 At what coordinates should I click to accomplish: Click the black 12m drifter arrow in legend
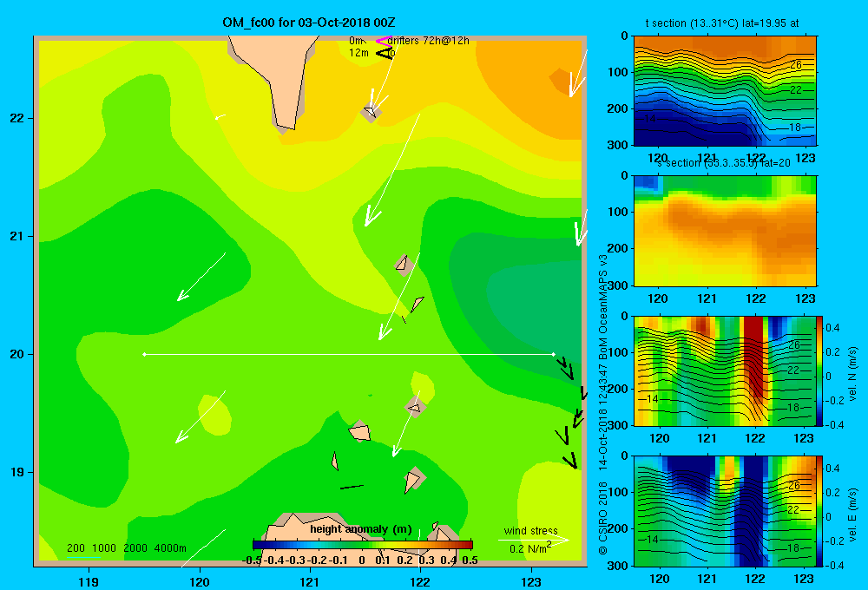(x=384, y=53)
